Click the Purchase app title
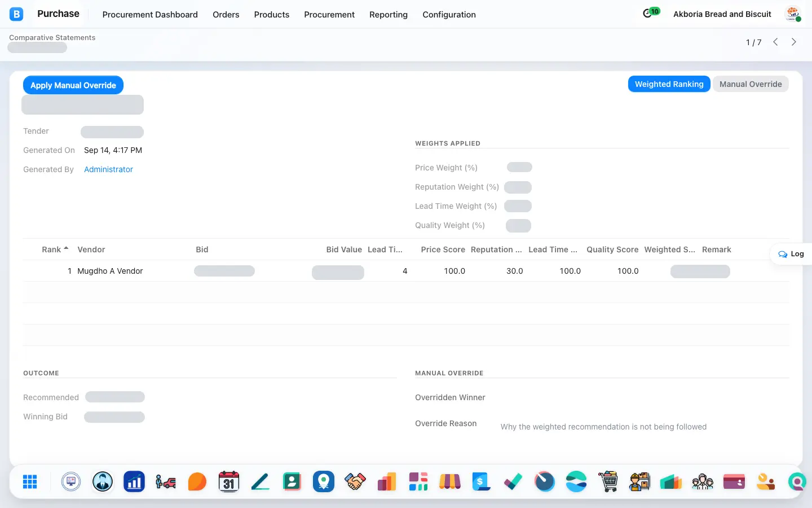812x508 pixels. pyautogui.click(x=58, y=14)
